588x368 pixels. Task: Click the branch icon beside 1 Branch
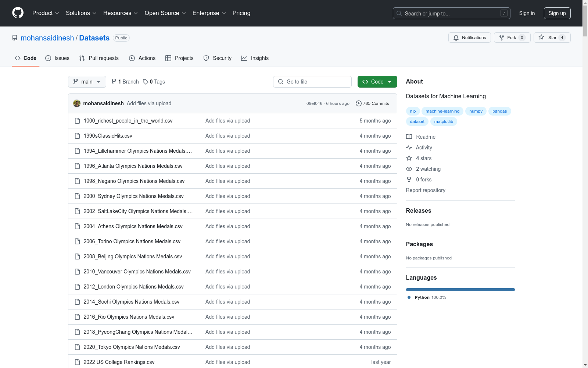coord(114,82)
